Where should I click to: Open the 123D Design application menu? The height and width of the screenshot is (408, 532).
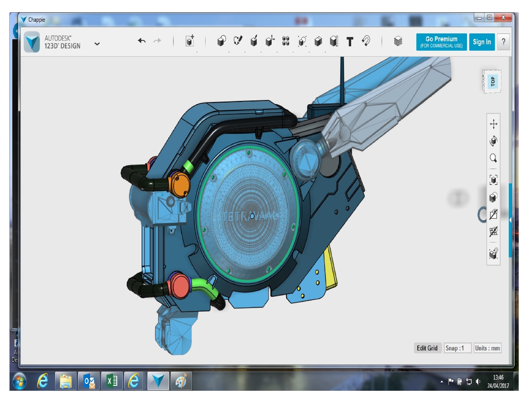tap(97, 44)
